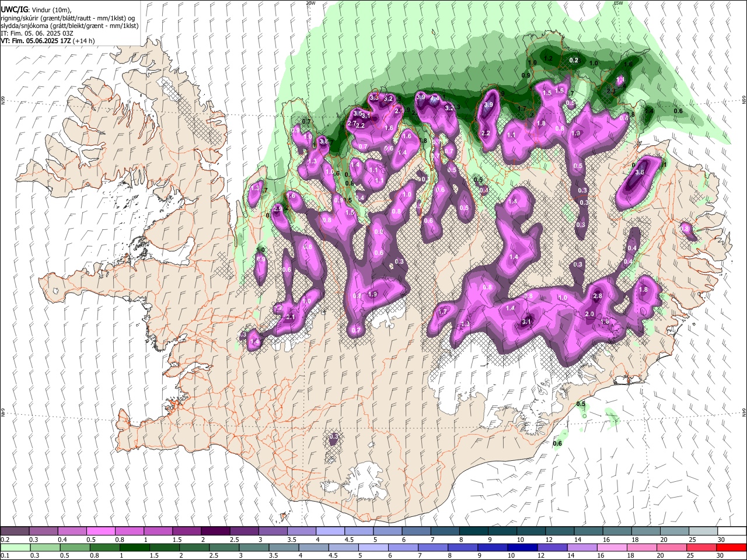
Task: Click the snow legend swatch for 0.5–0.8 mm
Action: pyautogui.click(x=101, y=531)
